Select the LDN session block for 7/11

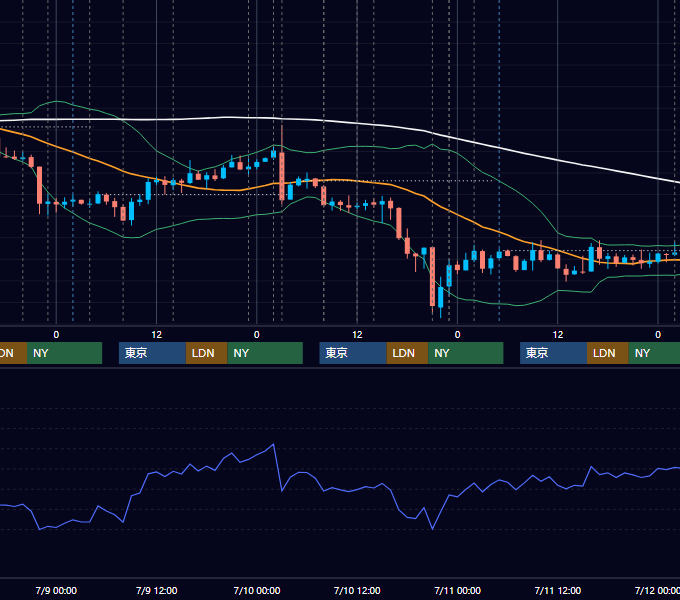tap(608, 353)
